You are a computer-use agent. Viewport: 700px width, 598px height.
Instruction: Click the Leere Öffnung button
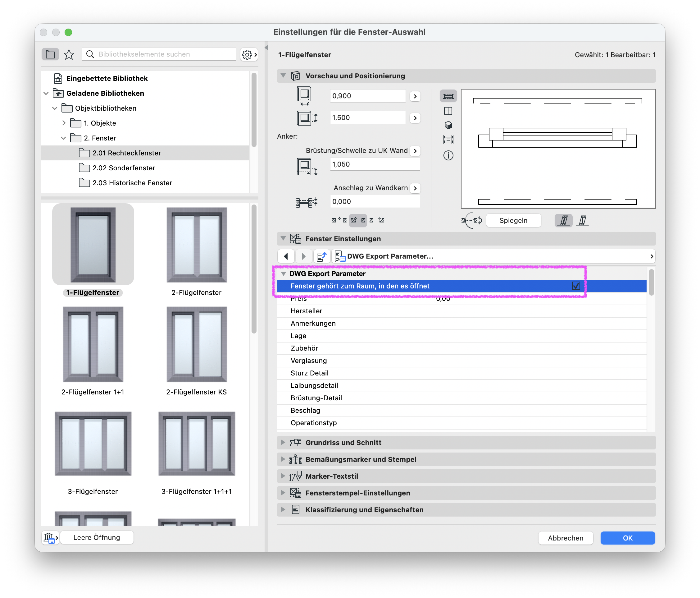(97, 537)
